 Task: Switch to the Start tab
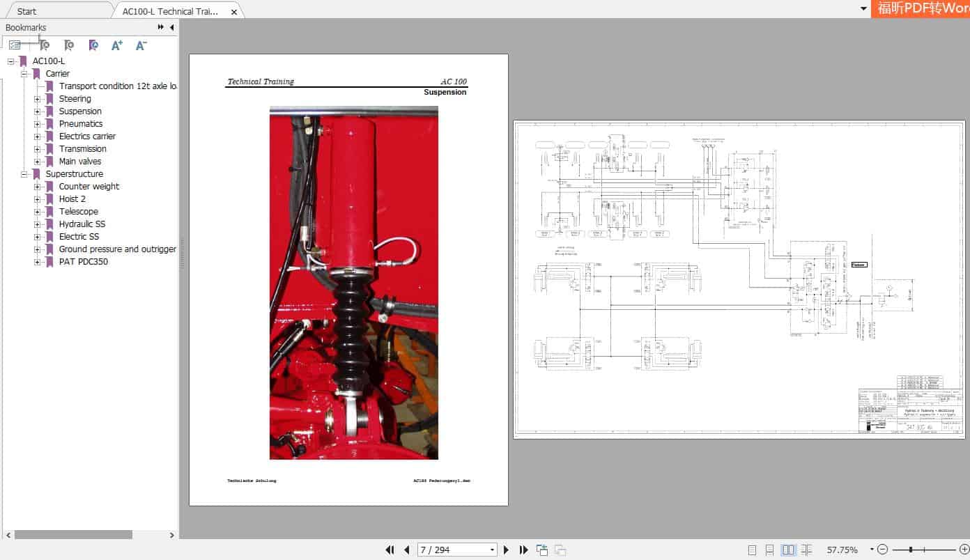point(25,10)
